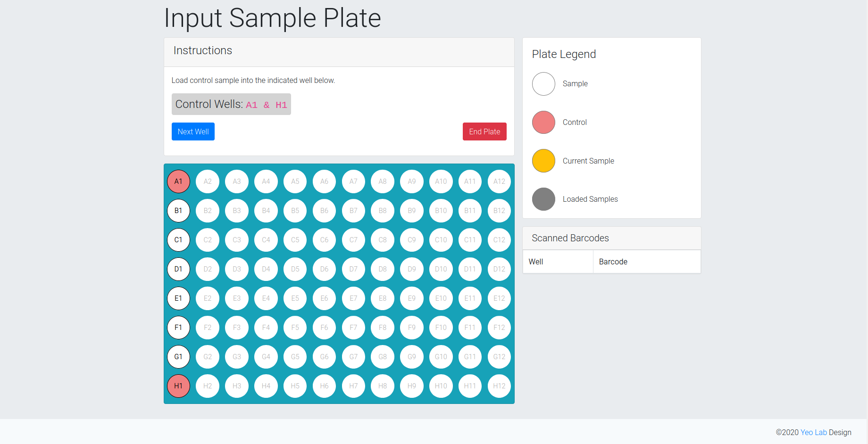This screenshot has width=868, height=444.
Task: Click the Well column header
Action: [536, 262]
